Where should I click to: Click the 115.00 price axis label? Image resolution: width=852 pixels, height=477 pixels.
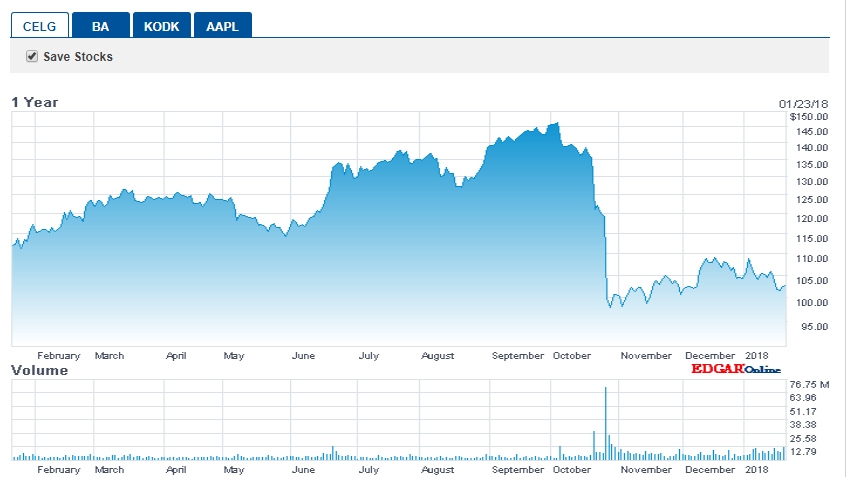pyautogui.click(x=812, y=238)
